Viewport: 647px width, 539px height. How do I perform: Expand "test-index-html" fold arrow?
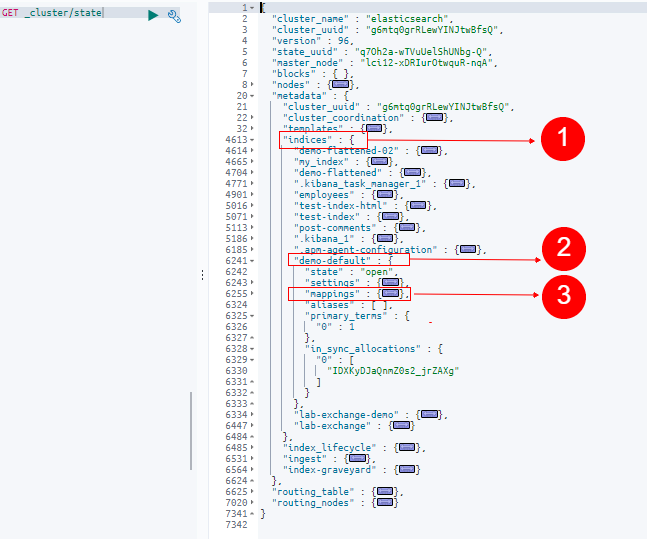[x=252, y=206]
